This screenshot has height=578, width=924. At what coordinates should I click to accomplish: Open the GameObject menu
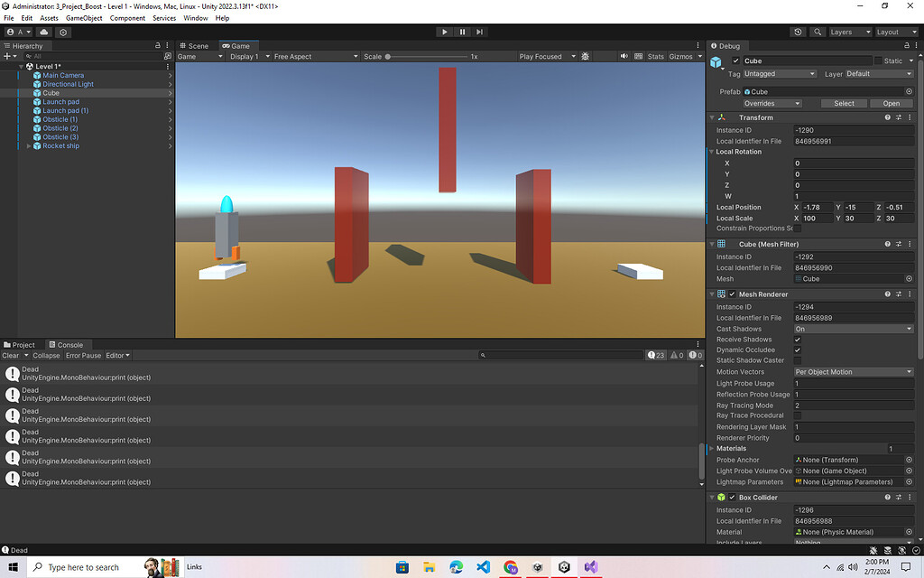pos(86,17)
